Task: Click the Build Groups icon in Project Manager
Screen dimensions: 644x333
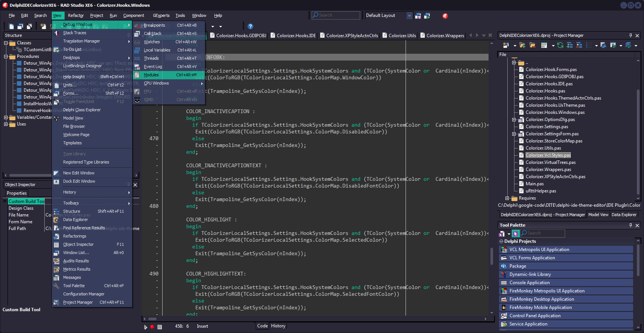Action: point(603,45)
